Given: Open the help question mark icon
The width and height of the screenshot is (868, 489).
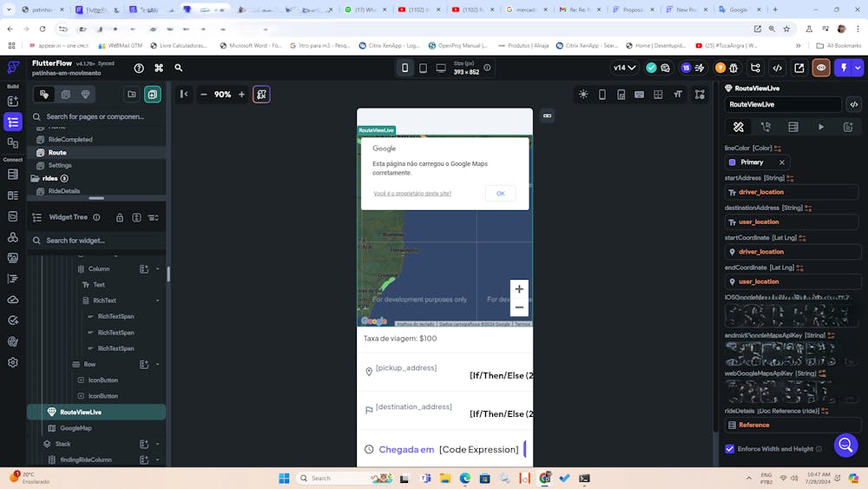Looking at the screenshot, I should [x=139, y=68].
